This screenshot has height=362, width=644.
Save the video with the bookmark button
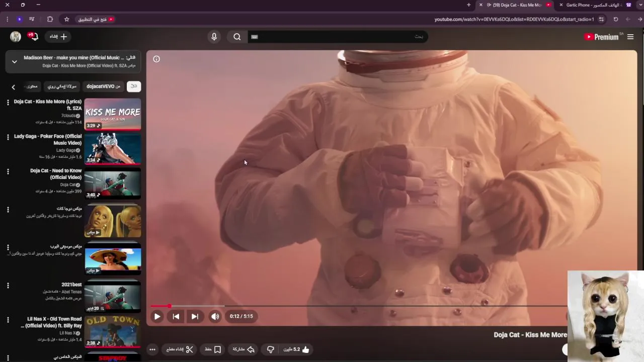213,349
